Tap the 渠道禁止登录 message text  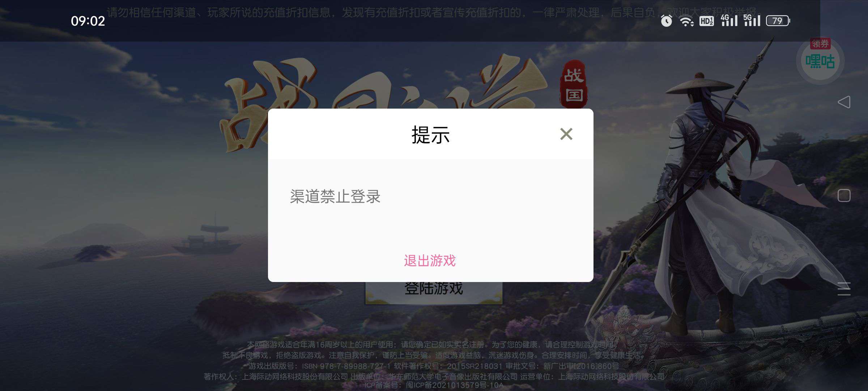click(335, 197)
